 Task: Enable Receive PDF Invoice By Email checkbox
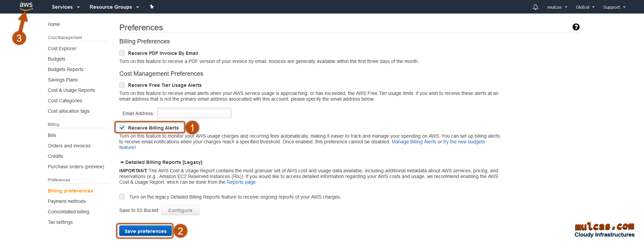point(122,53)
